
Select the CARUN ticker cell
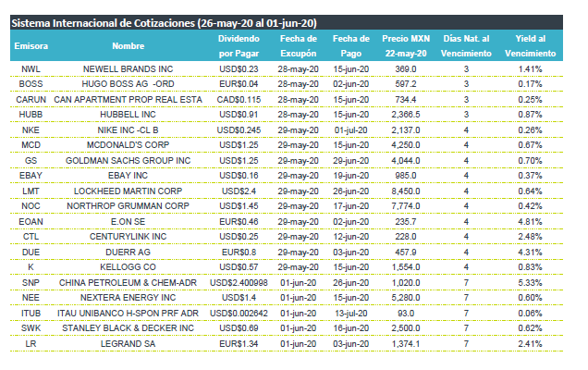click(x=31, y=100)
